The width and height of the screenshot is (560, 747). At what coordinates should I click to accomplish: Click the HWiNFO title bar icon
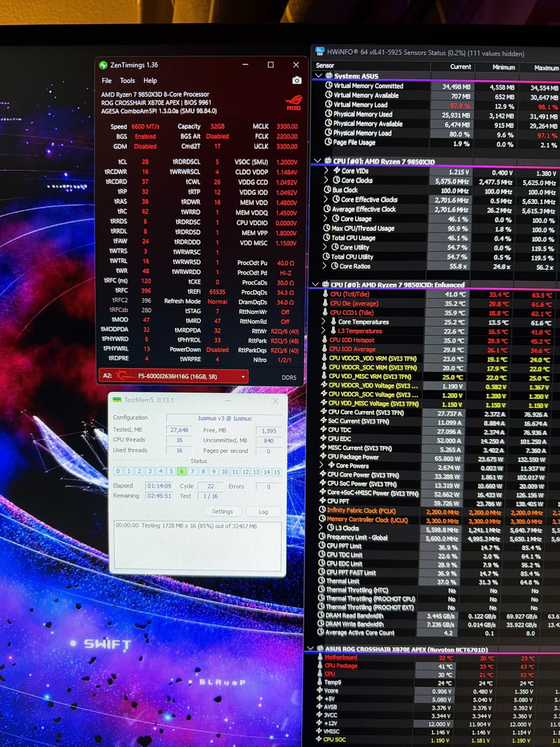pos(319,51)
